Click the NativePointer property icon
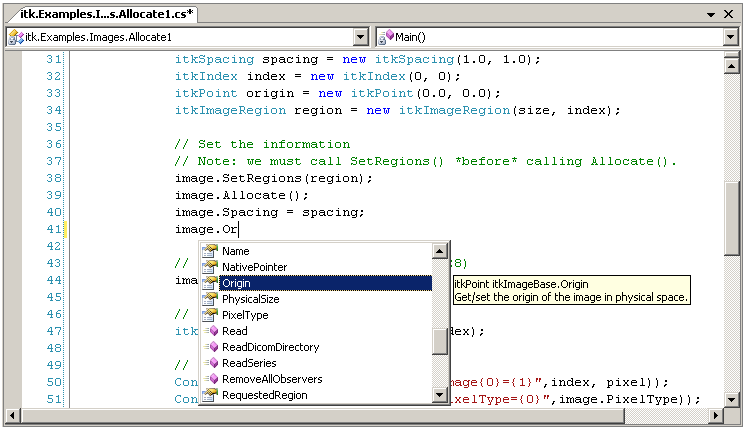 210,267
